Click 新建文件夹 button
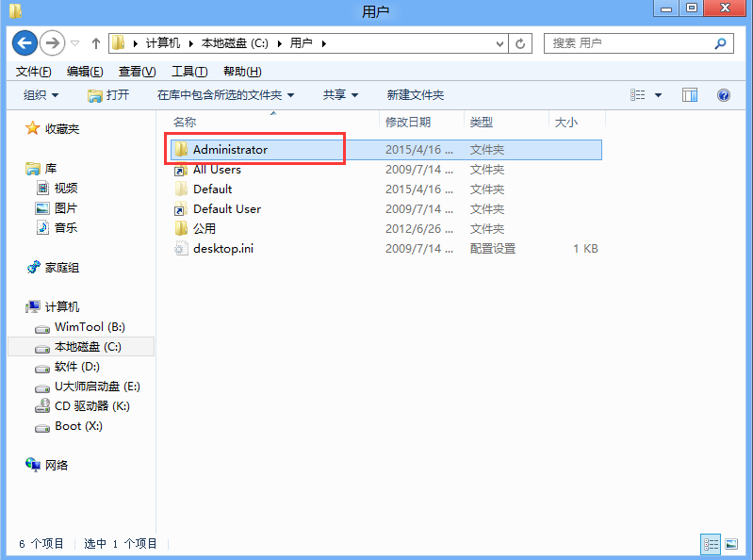The image size is (753, 560). tap(416, 95)
